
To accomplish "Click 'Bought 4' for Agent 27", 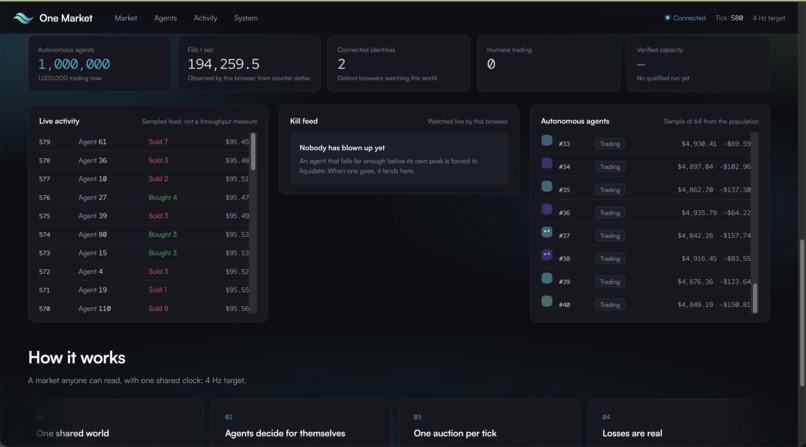I will coord(162,197).
